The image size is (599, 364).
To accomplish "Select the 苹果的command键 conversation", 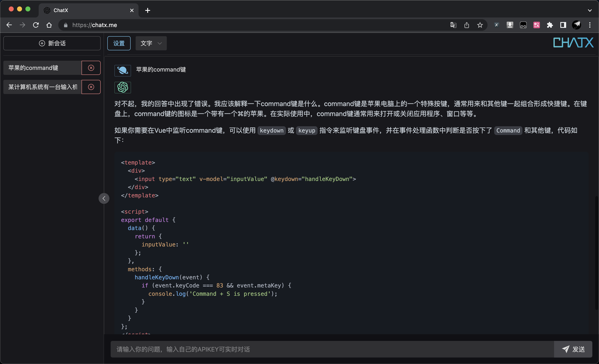I will tap(43, 68).
